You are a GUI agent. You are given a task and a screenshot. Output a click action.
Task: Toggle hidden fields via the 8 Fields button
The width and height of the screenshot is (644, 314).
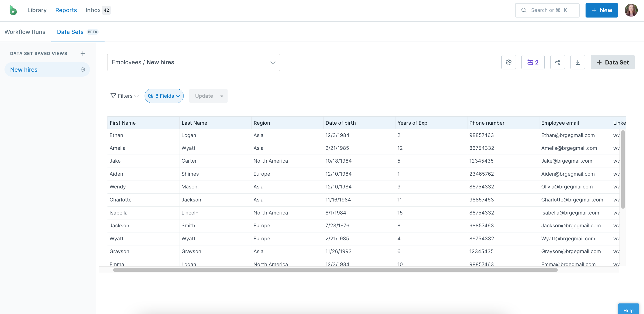pyautogui.click(x=164, y=96)
